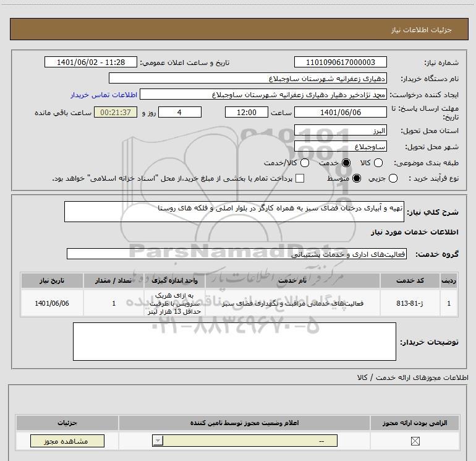Click the اطلاعات خدمات مورد نیاز heading
Viewport: 476px width, 461px height.
(414, 232)
